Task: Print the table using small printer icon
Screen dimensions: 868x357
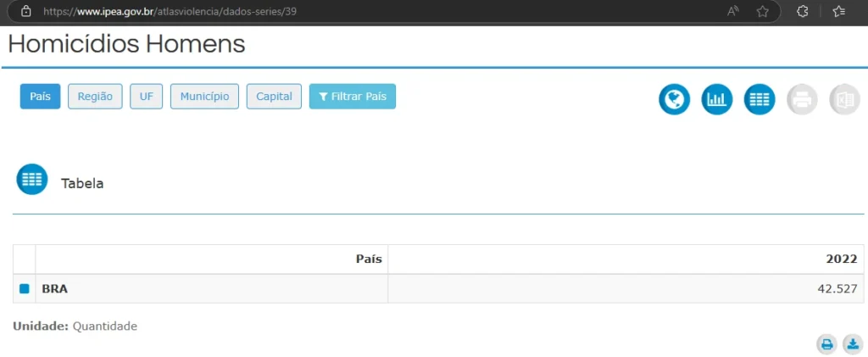Action: 826,343
